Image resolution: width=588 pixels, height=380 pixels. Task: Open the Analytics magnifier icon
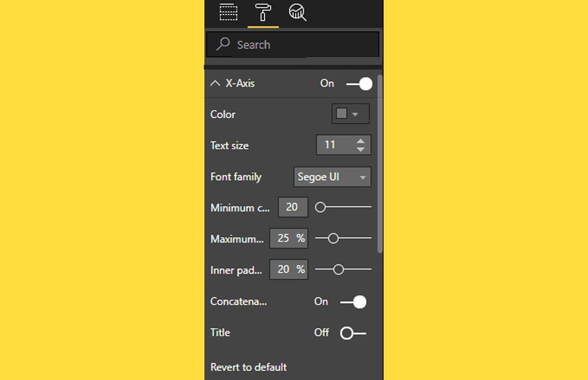[297, 12]
